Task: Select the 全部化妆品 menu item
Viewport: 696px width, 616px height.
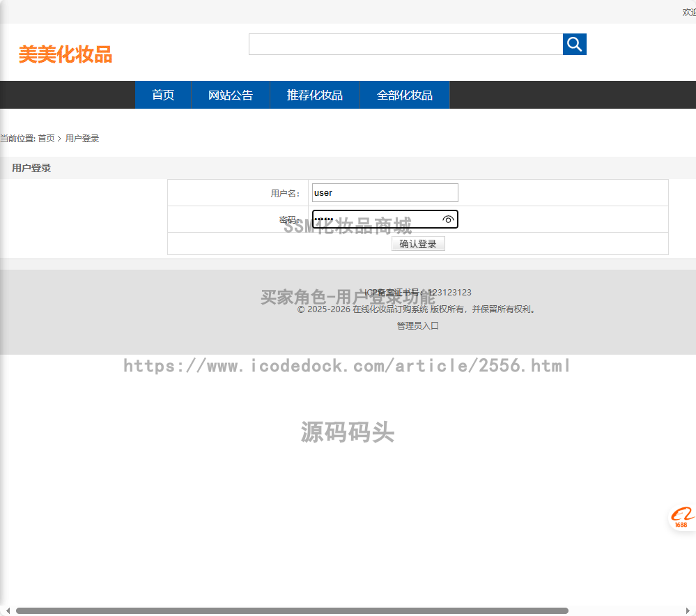Action: [405, 95]
